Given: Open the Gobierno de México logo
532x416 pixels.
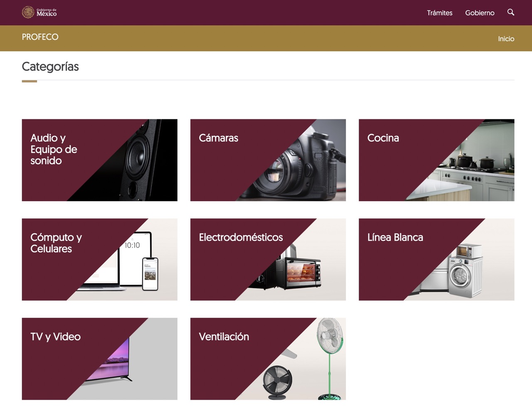Looking at the screenshot, I should tap(39, 12).
